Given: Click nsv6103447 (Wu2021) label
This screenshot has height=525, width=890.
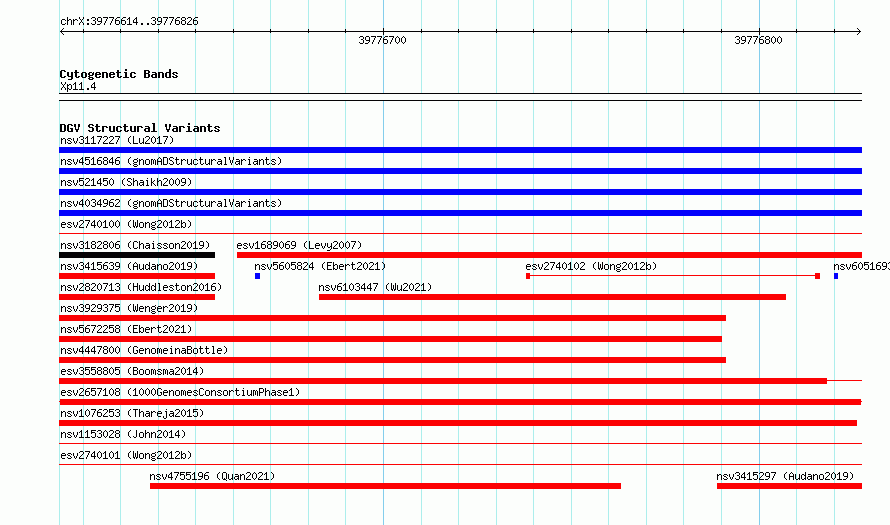Looking at the screenshot, I should click(375, 287).
